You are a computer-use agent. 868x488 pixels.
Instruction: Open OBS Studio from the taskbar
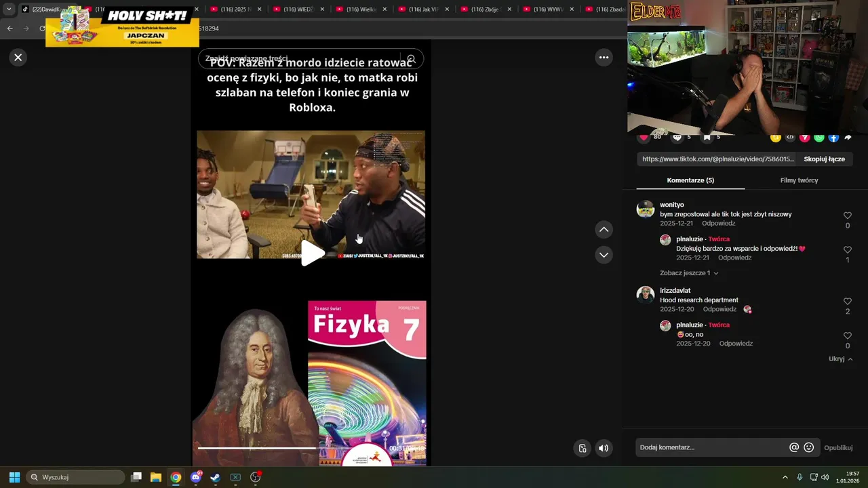256,477
